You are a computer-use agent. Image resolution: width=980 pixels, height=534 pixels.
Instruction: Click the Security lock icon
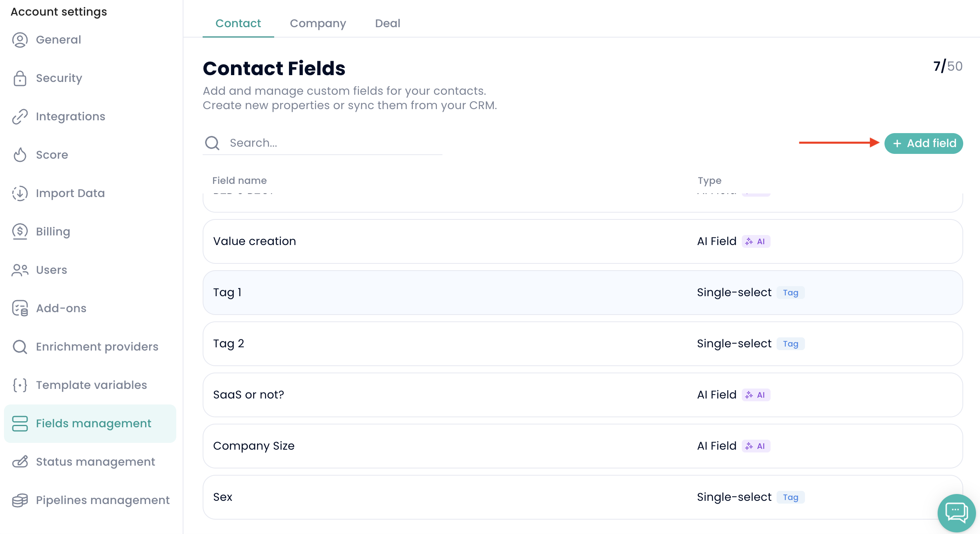pos(20,78)
